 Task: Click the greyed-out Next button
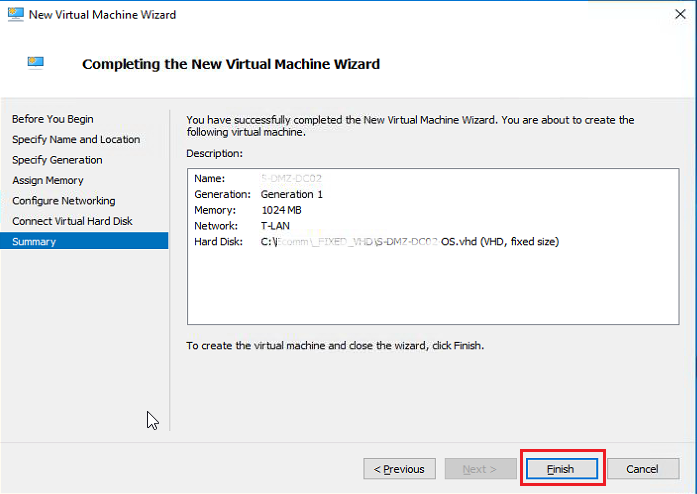(480, 469)
